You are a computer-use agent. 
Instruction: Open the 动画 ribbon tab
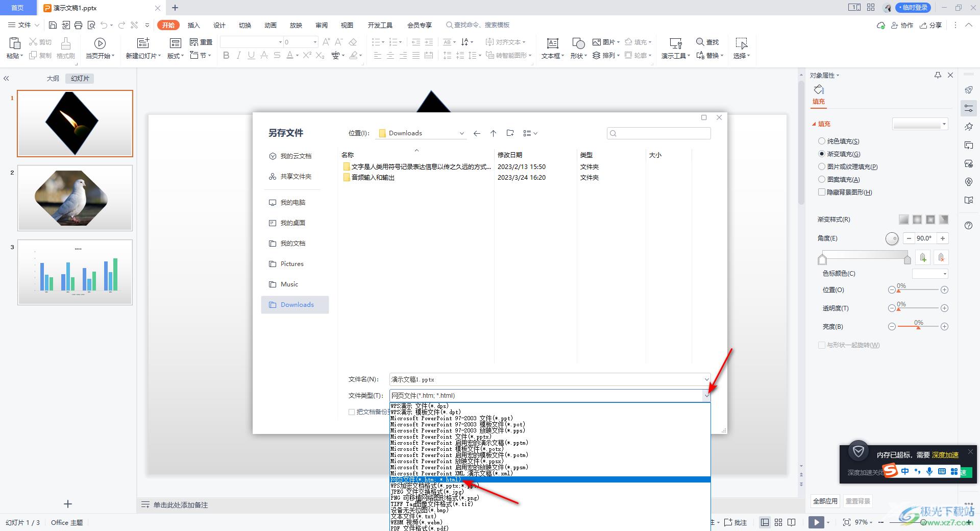coord(271,25)
